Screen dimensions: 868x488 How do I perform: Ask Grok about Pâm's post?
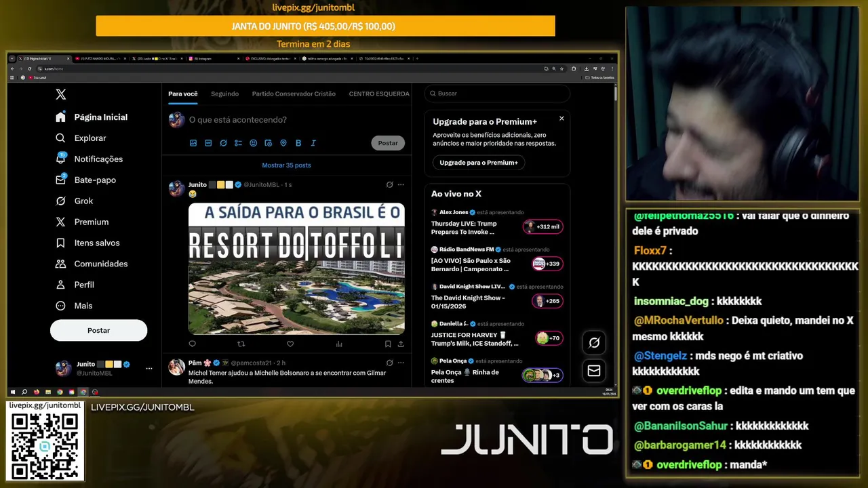point(389,363)
